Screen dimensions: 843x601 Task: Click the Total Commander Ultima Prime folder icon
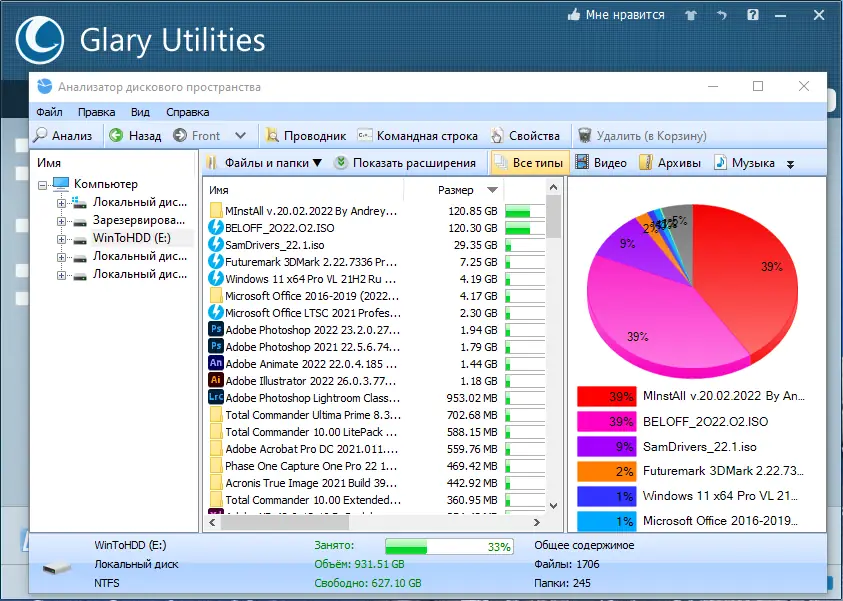point(216,415)
